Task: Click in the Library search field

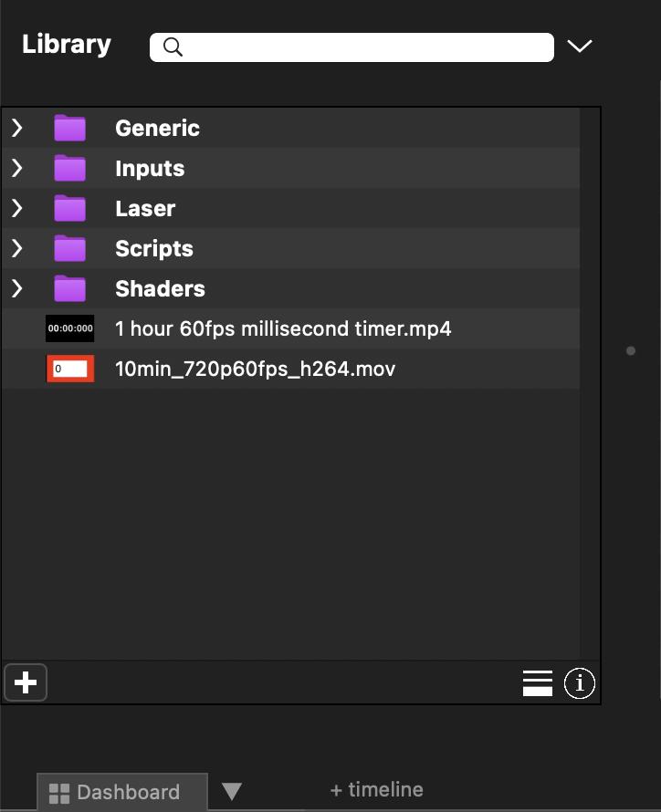Action: [365, 47]
